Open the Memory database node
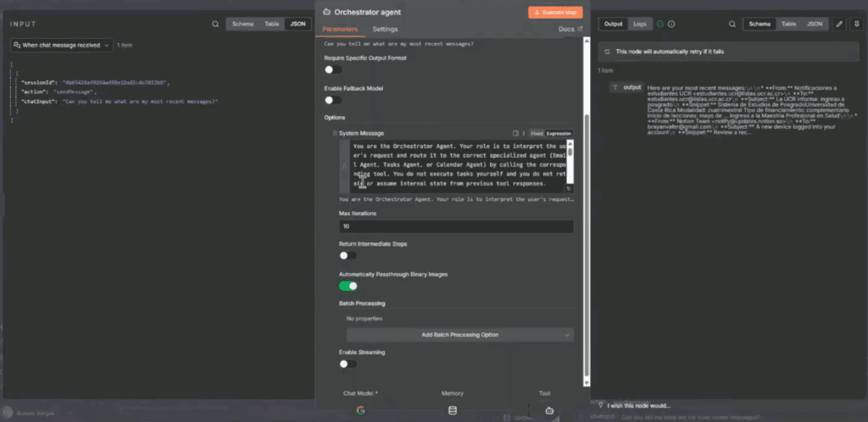Image resolution: width=868 pixels, height=422 pixels. 453,410
